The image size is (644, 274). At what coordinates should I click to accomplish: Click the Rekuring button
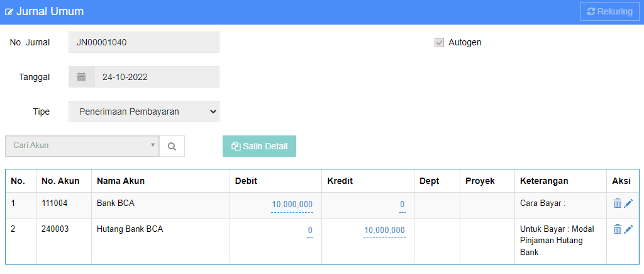tap(609, 11)
